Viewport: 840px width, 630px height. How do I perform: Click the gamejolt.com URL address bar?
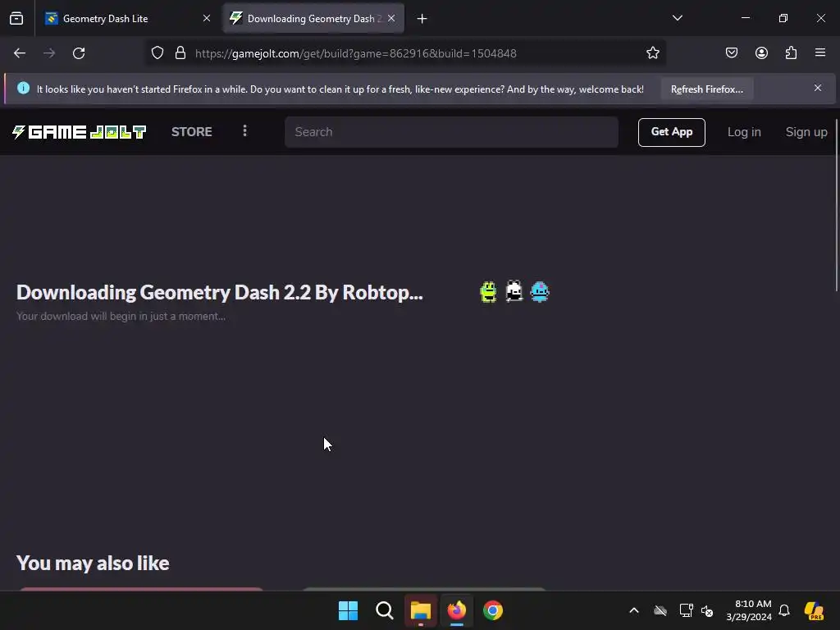coord(356,53)
